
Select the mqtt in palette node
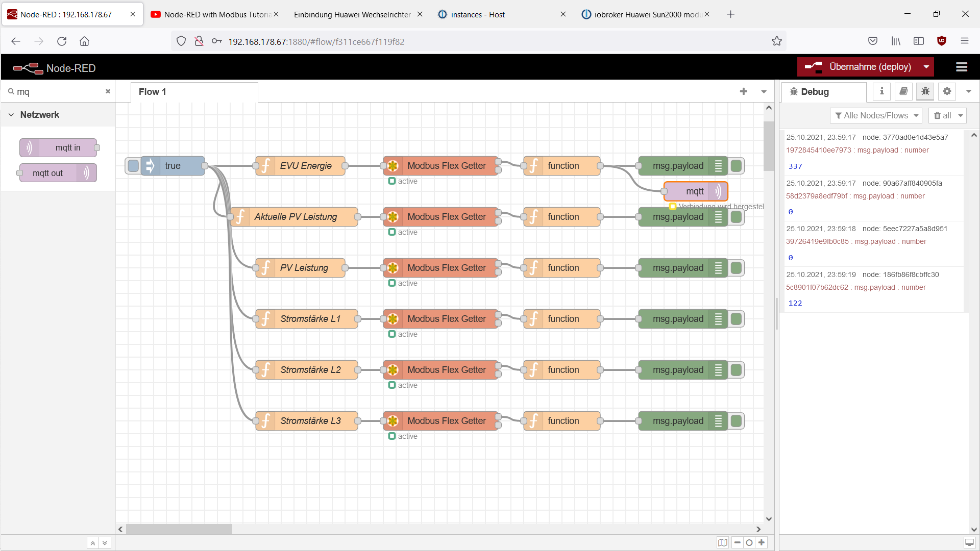[58, 147]
